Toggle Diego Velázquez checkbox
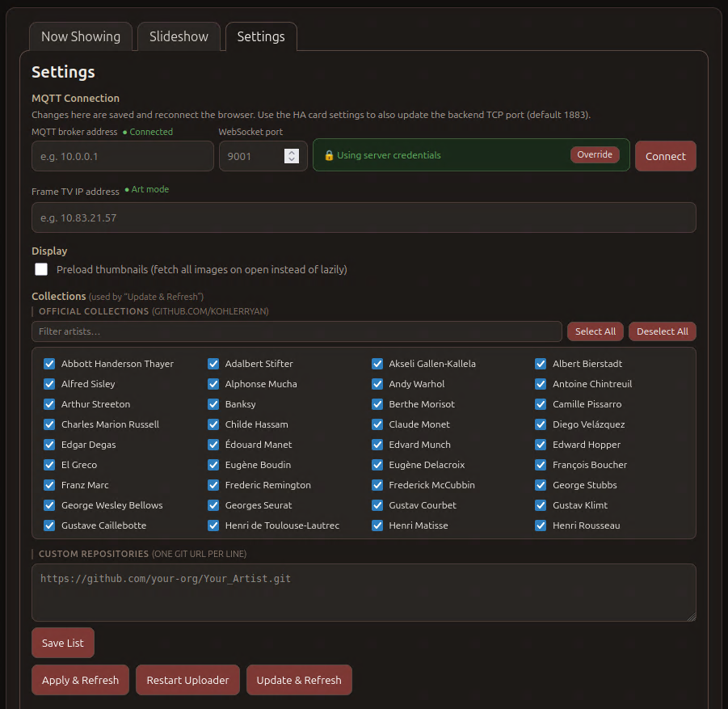 541,424
